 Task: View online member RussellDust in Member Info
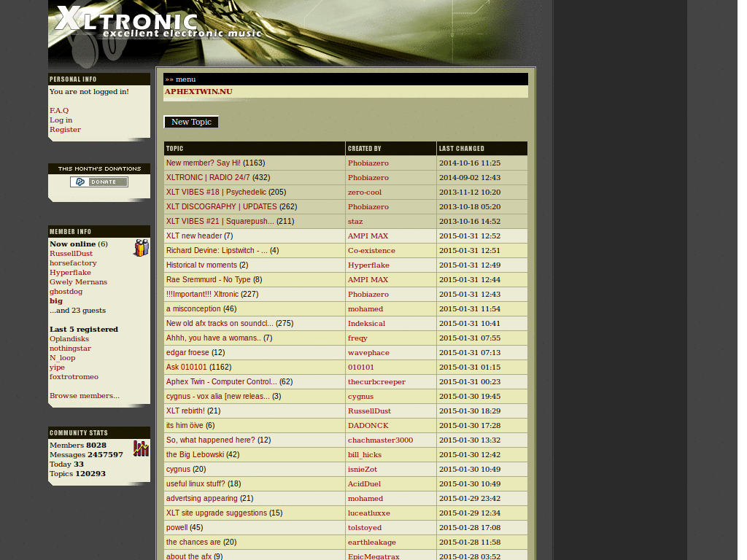click(x=71, y=253)
